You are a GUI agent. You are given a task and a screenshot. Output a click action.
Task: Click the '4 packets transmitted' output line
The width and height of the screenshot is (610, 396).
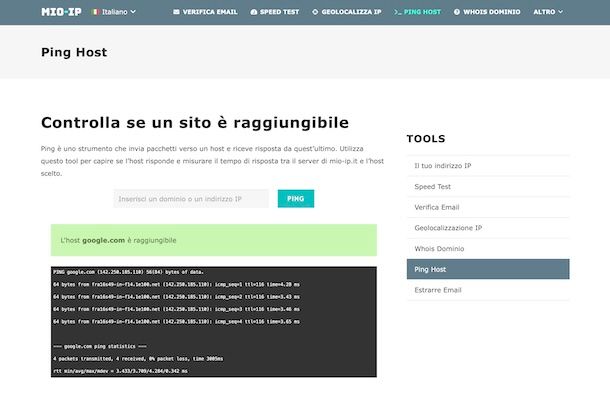(138, 359)
